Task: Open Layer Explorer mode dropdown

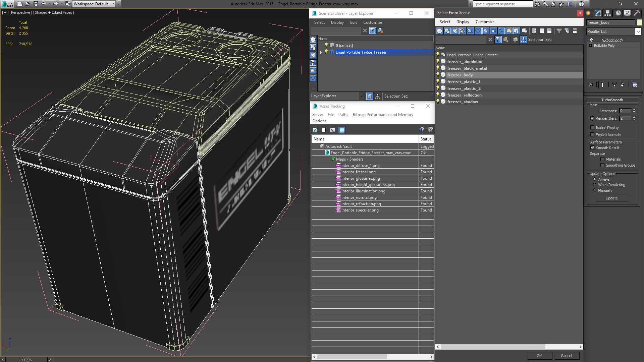Action: tap(361, 96)
